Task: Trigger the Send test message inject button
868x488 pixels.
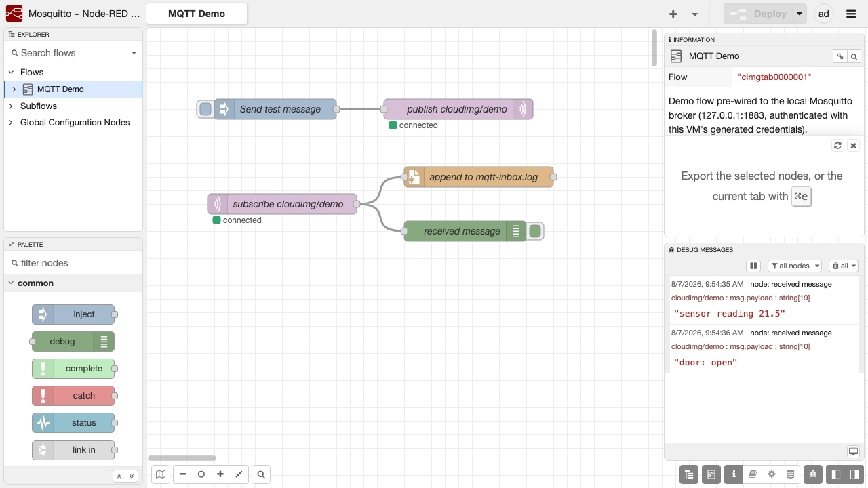Action: (x=205, y=109)
